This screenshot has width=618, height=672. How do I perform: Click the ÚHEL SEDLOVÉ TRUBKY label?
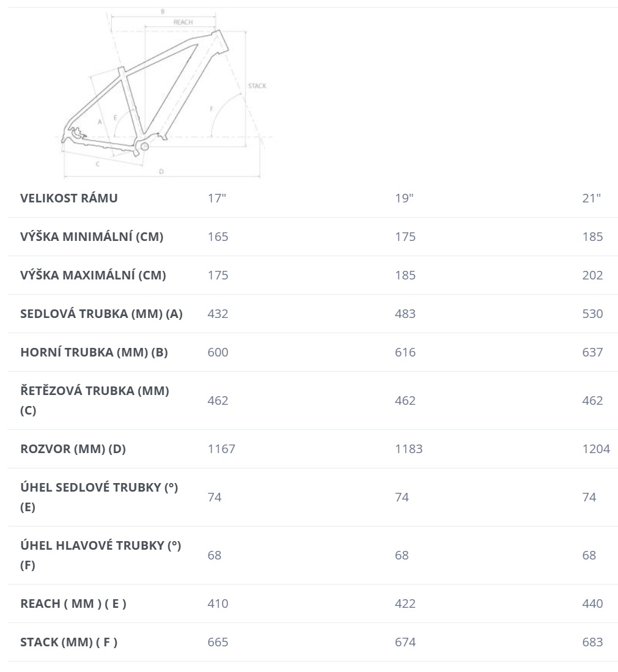[x=99, y=497]
